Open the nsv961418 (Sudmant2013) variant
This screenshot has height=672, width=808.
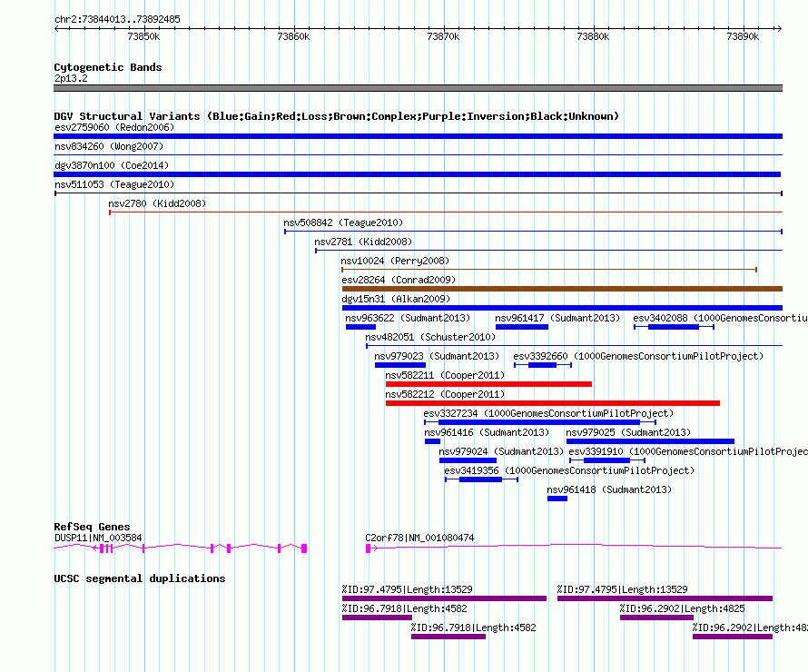pos(557,499)
